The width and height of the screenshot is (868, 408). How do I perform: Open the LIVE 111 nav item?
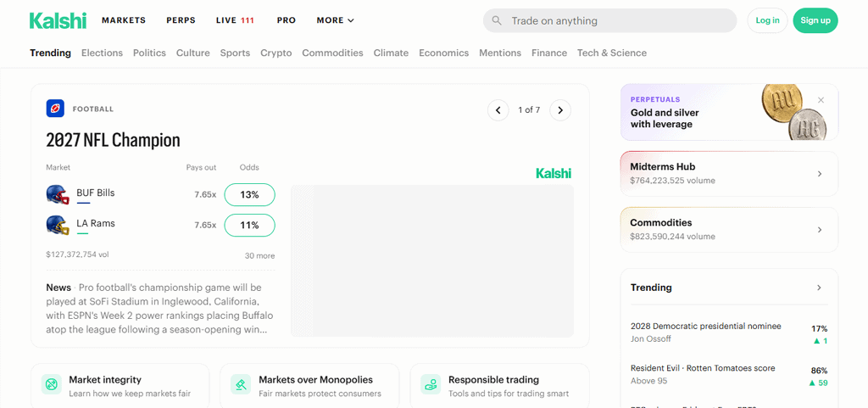236,20
